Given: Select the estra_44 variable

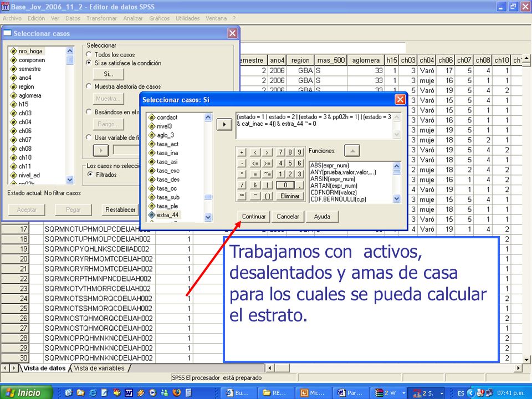Looking at the screenshot, I should (167, 215).
